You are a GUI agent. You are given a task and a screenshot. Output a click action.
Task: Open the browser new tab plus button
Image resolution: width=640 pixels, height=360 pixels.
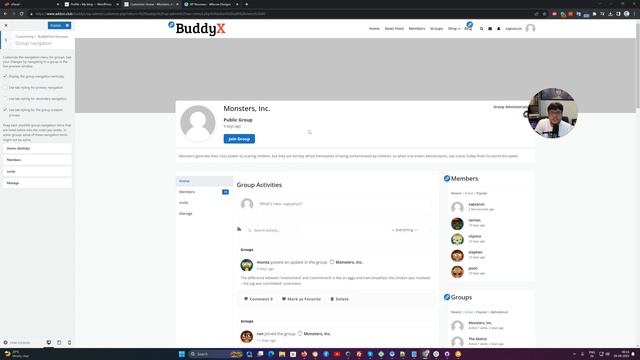click(x=247, y=4)
